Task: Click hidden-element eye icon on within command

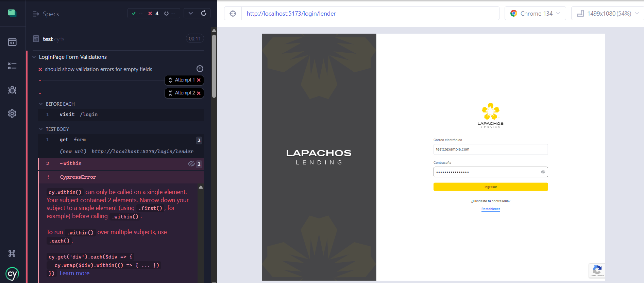Action: pos(191,164)
